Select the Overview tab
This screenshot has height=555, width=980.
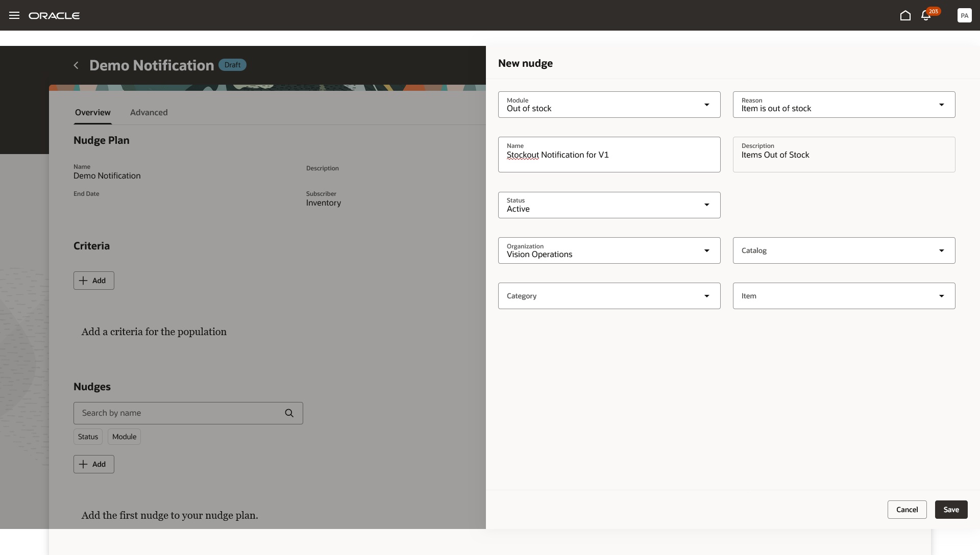point(92,112)
